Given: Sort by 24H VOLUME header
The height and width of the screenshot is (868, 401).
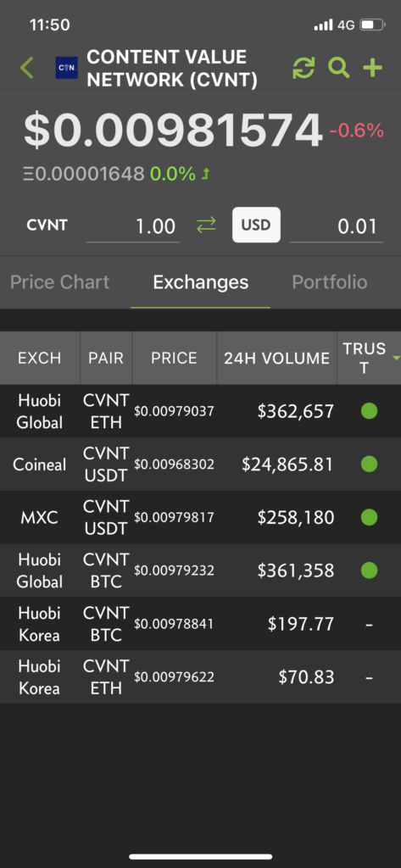Looking at the screenshot, I should coord(276,359).
